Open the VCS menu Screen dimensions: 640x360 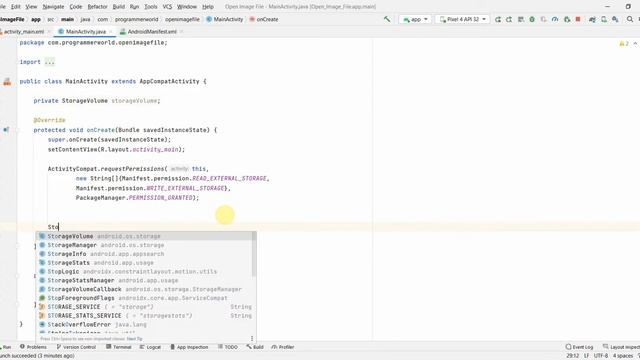click(x=167, y=7)
